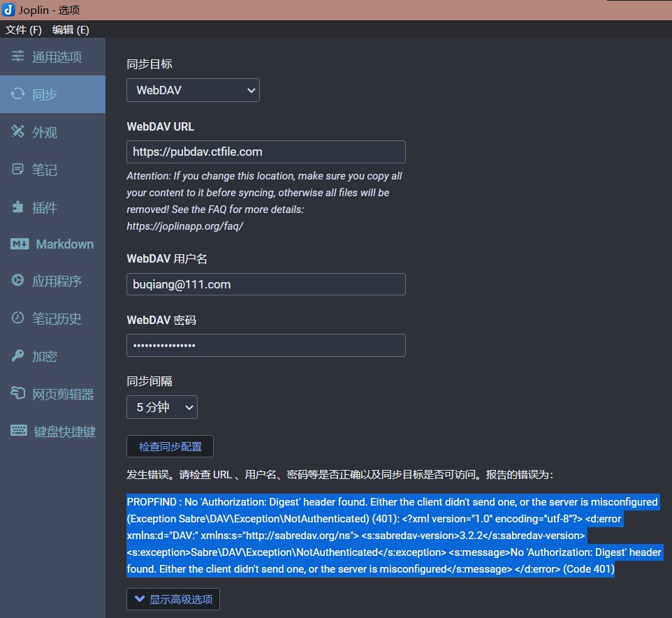Click the 同步间隔 label
Screen dimensions: 672x618
pyautogui.click(x=149, y=381)
